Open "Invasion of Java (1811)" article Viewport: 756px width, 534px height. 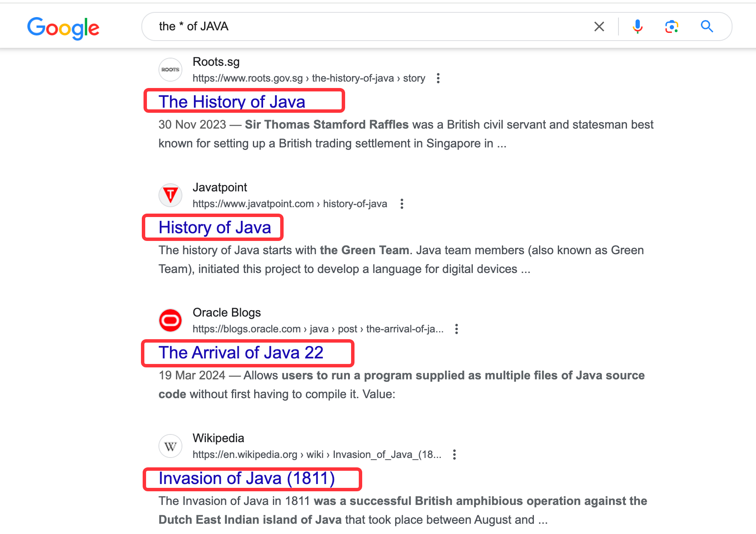tap(247, 478)
